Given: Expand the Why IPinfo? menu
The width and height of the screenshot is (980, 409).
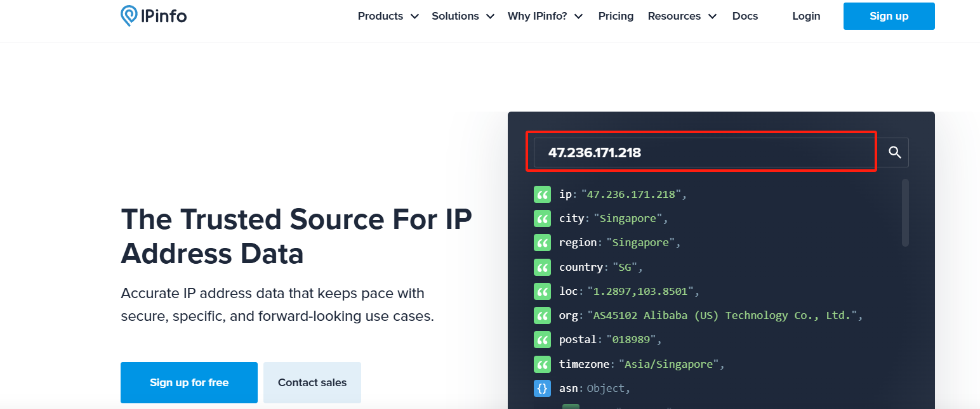Looking at the screenshot, I should pyautogui.click(x=545, y=16).
